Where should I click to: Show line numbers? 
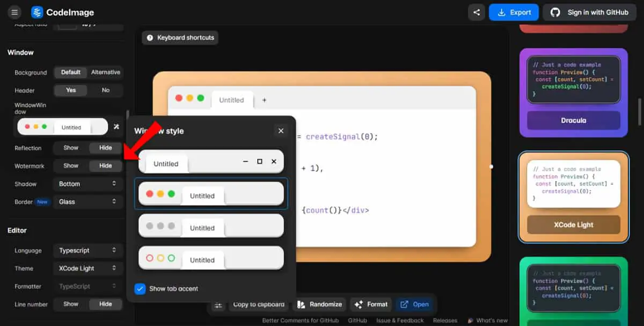tap(71, 304)
